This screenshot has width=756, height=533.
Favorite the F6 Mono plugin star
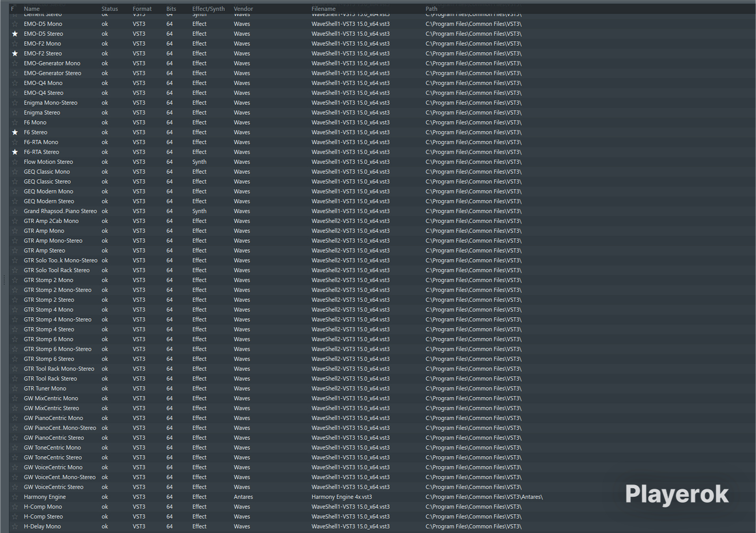point(15,123)
